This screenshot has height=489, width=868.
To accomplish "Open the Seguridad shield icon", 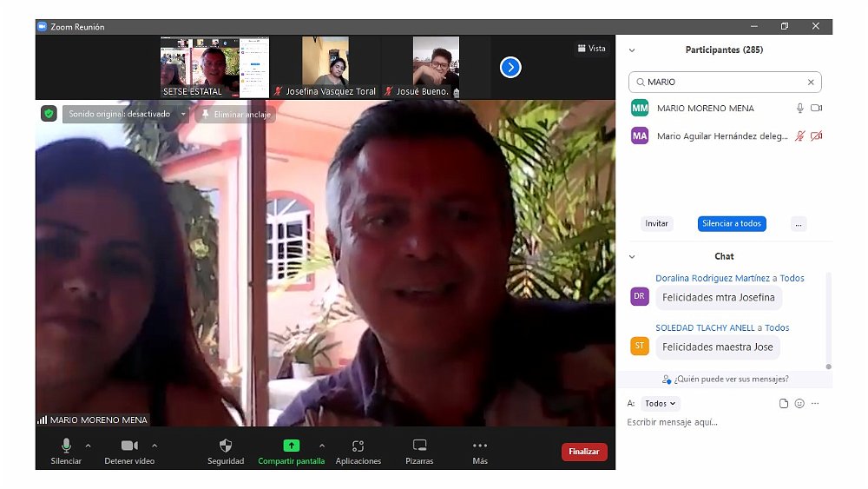I will pos(226,446).
